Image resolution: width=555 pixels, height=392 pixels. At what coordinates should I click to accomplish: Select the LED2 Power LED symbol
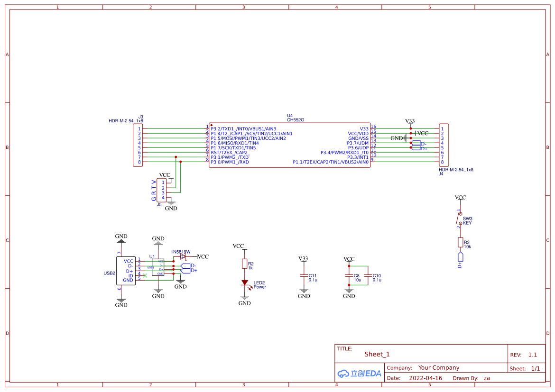(245, 283)
